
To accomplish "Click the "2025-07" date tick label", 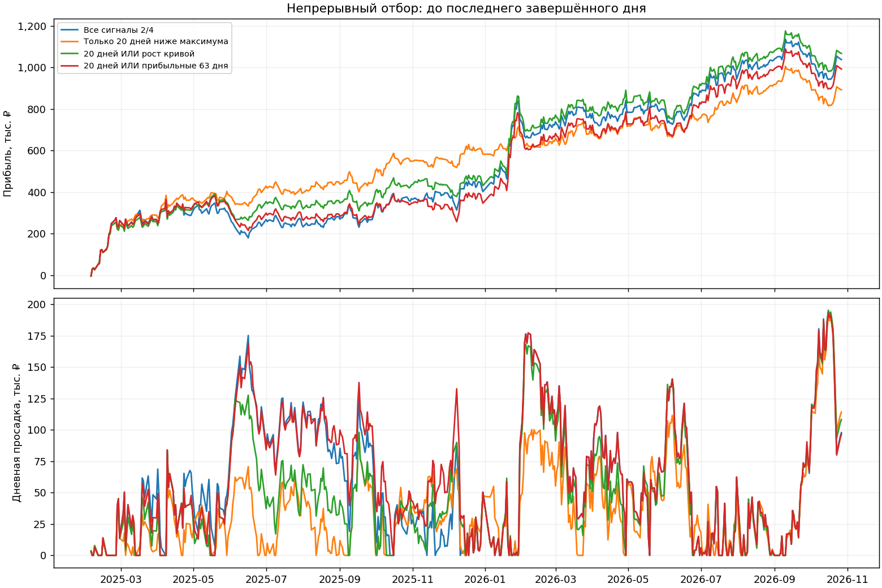I will click(x=266, y=580).
